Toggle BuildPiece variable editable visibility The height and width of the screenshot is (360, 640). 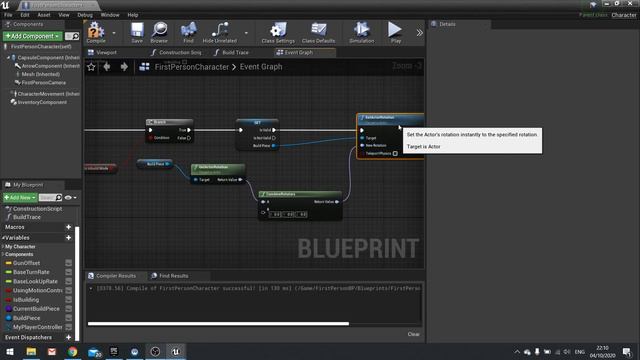[x=69, y=318]
